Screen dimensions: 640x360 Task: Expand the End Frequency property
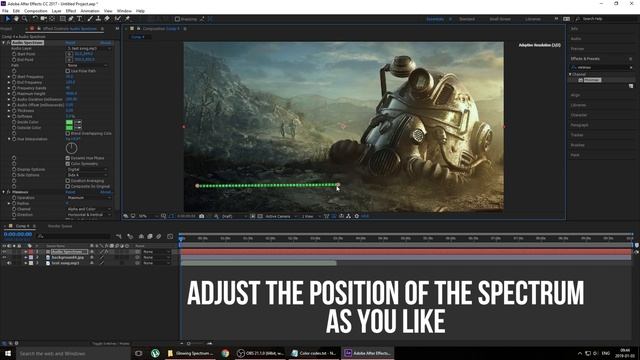pos(9,82)
